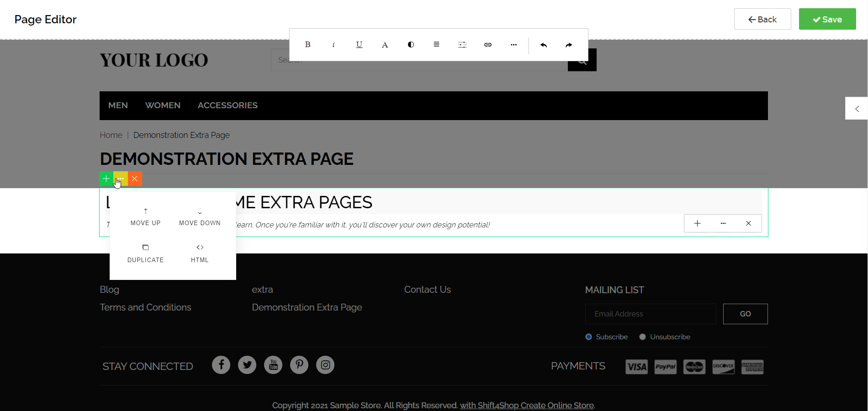Apply italic formatting
This screenshot has height=411, width=868.
pyautogui.click(x=333, y=44)
